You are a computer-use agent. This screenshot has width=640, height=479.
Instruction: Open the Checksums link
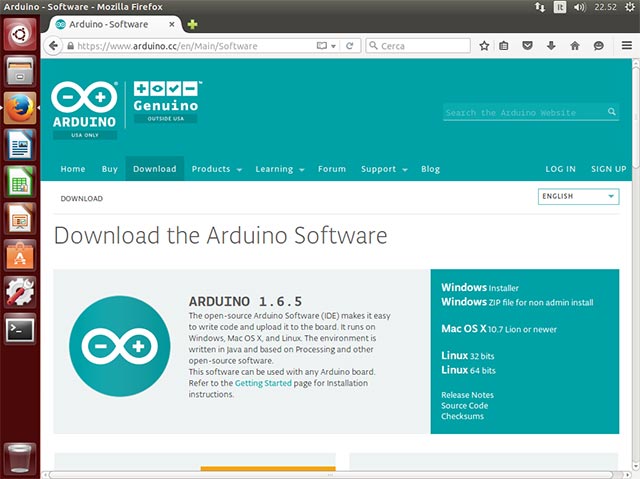(x=462, y=416)
